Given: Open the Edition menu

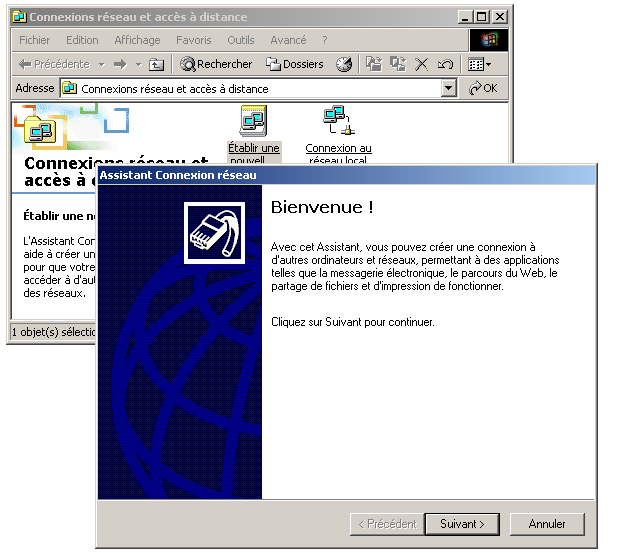Looking at the screenshot, I should [x=82, y=40].
